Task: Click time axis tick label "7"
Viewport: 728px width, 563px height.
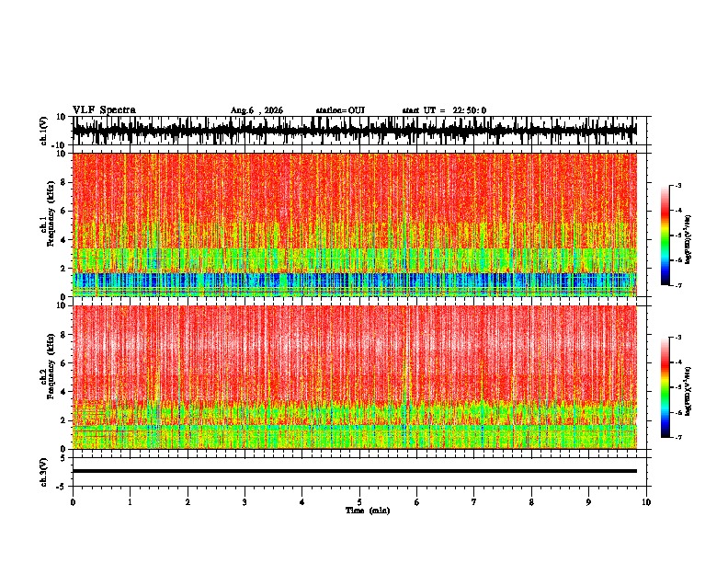Action: [x=474, y=502]
